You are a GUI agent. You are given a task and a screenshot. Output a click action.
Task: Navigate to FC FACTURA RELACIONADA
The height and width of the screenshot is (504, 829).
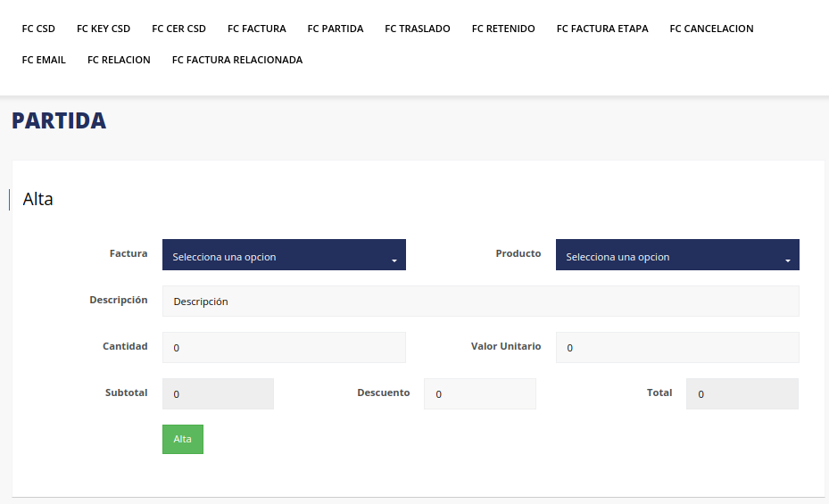point(237,60)
